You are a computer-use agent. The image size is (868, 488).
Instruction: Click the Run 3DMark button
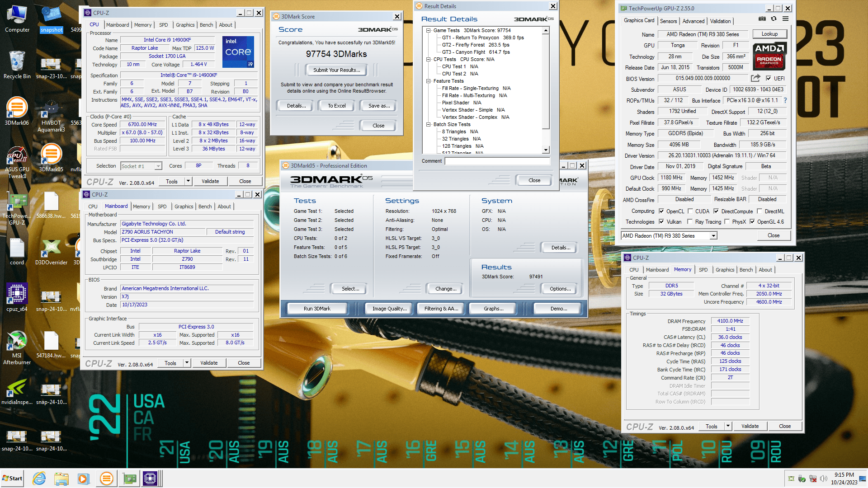(317, 309)
